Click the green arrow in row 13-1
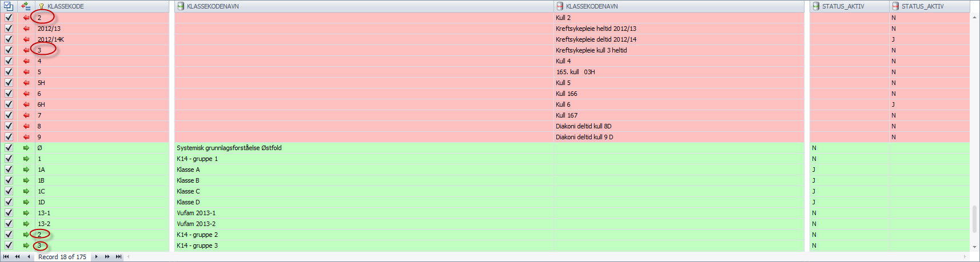 pyautogui.click(x=26, y=213)
